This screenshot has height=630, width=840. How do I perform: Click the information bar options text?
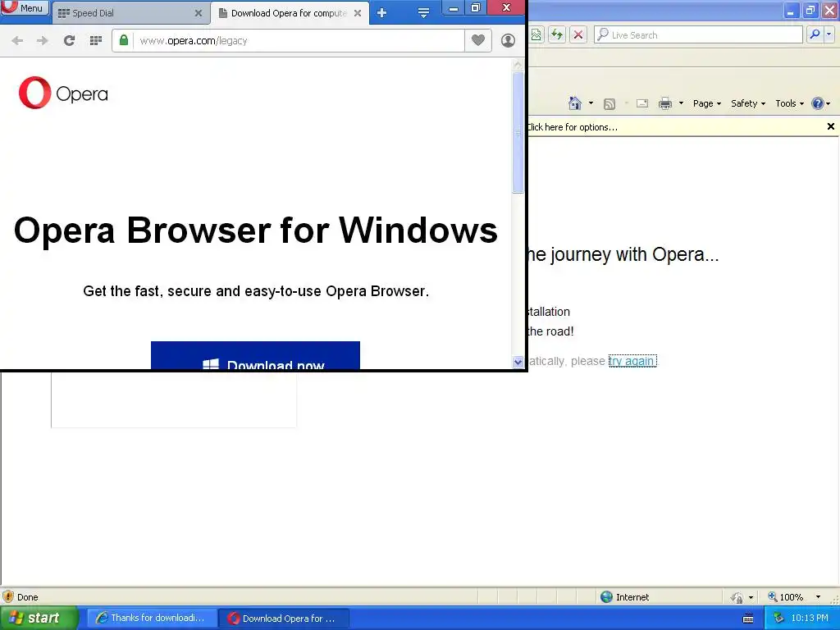click(572, 127)
